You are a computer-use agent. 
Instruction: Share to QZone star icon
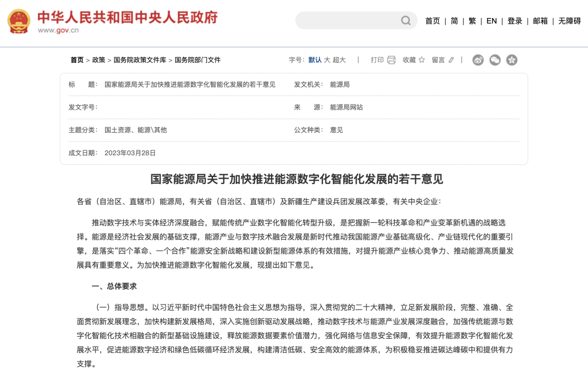point(512,60)
